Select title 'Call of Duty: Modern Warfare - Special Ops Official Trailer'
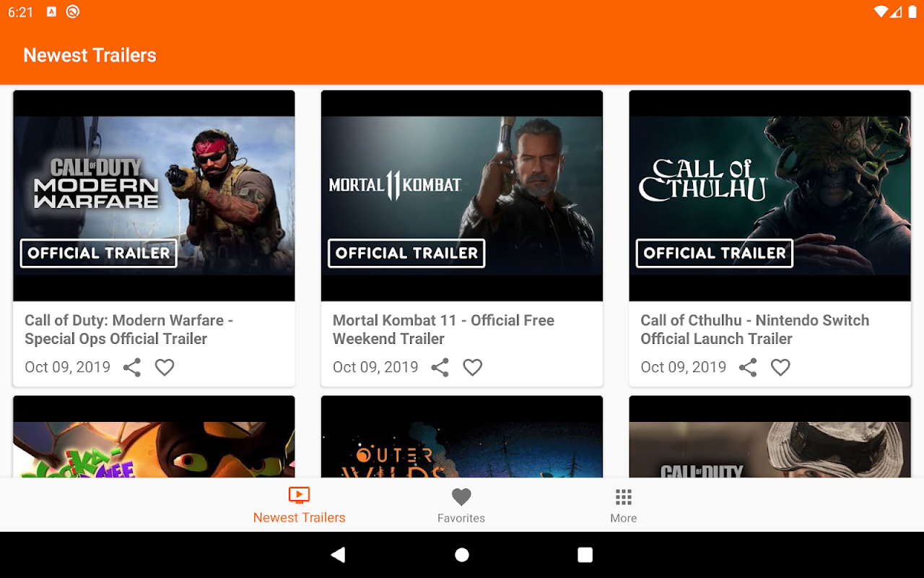This screenshot has height=578, width=924. click(x=129, y=329)
